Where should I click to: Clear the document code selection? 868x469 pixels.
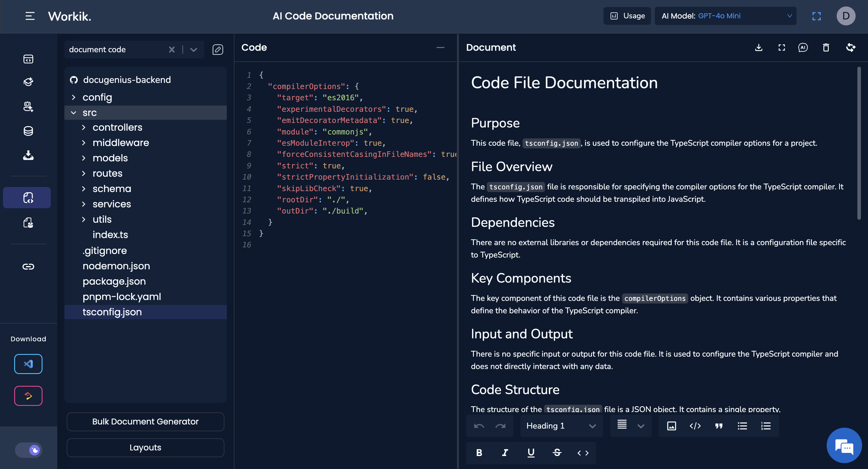point(172,50)
